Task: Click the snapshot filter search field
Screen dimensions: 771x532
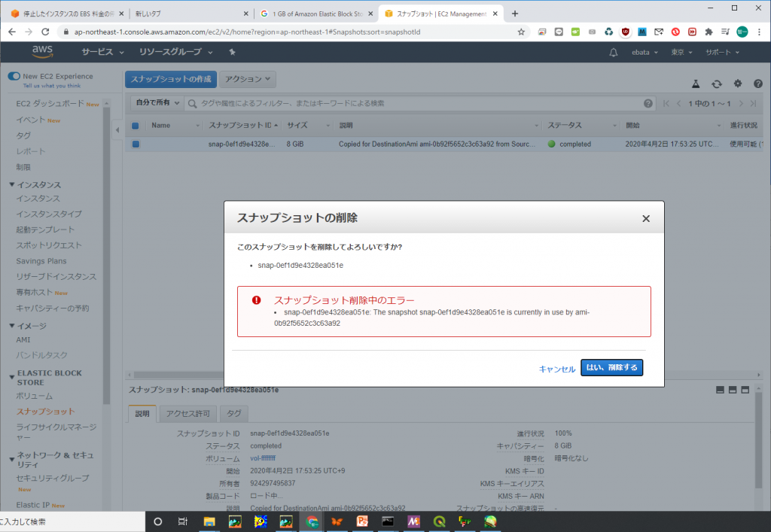Action: click(414, 103)
